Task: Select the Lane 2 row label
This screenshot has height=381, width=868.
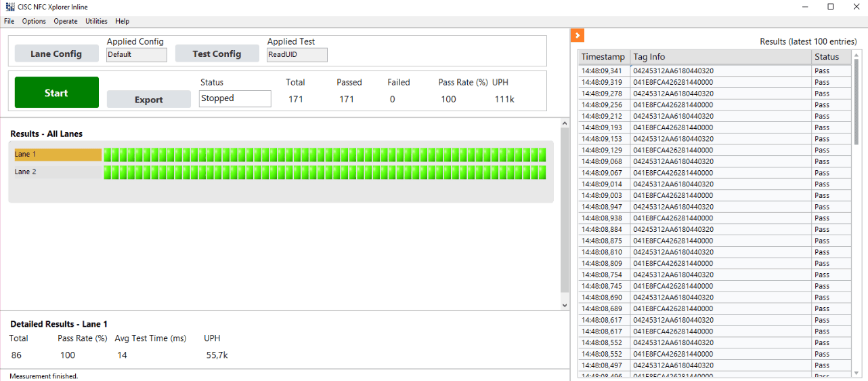Action: click(58, 172)
